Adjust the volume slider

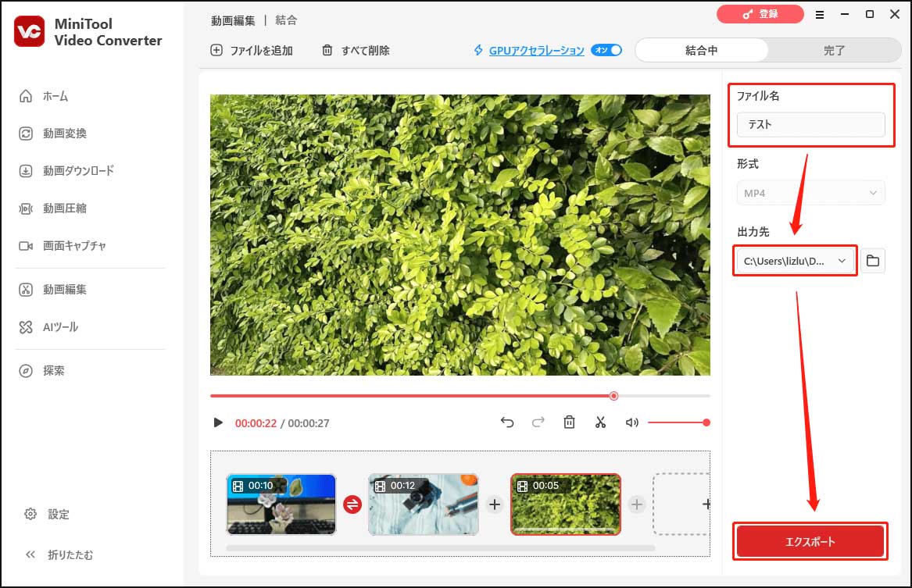click(679, 422)
